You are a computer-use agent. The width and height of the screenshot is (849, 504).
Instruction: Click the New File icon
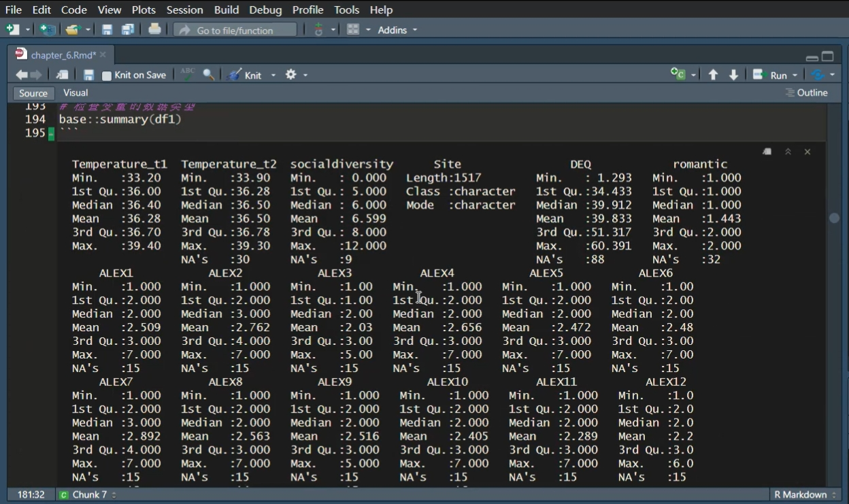point(12,30)
